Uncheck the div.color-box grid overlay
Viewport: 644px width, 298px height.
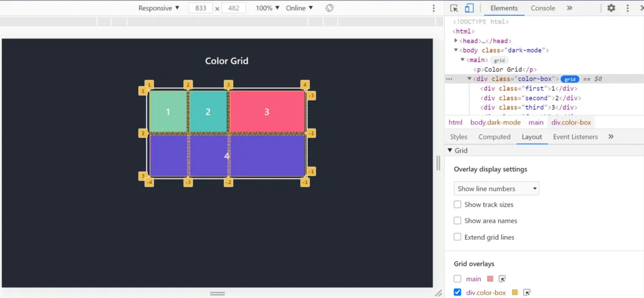pyautogui.click(x=458, y=292)
